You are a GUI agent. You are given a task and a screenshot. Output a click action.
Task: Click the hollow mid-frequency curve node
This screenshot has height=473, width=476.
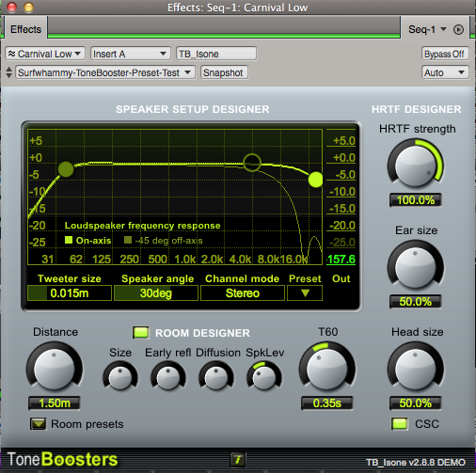(x=252, y=163)
